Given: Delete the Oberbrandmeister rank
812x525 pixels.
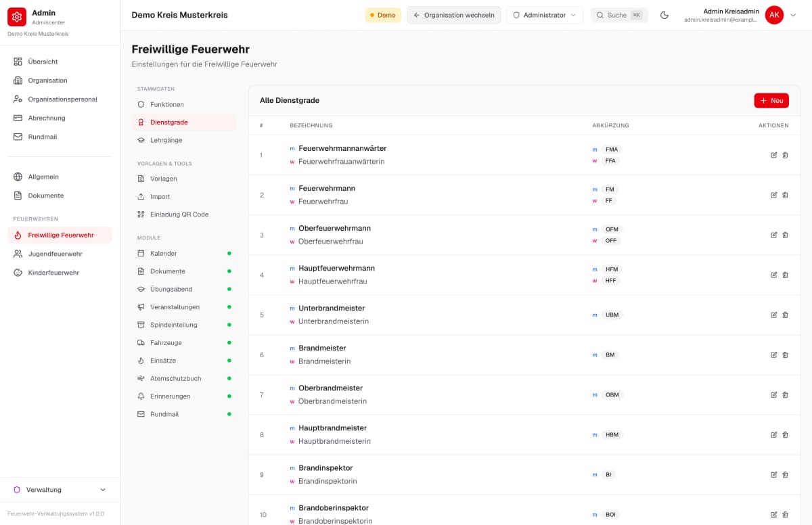Looking at the screenshot, I should pyautogui.click(x=785, y=394).
